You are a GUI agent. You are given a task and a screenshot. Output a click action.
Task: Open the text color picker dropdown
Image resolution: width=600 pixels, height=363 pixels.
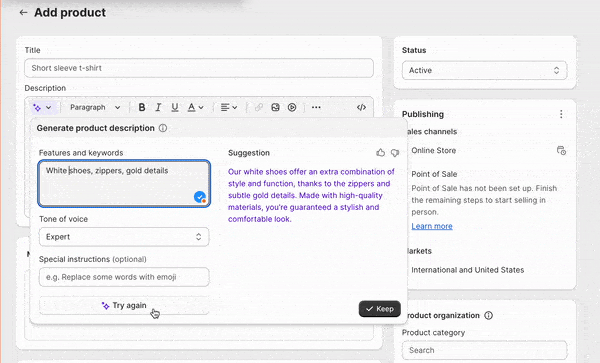point(195,107)
